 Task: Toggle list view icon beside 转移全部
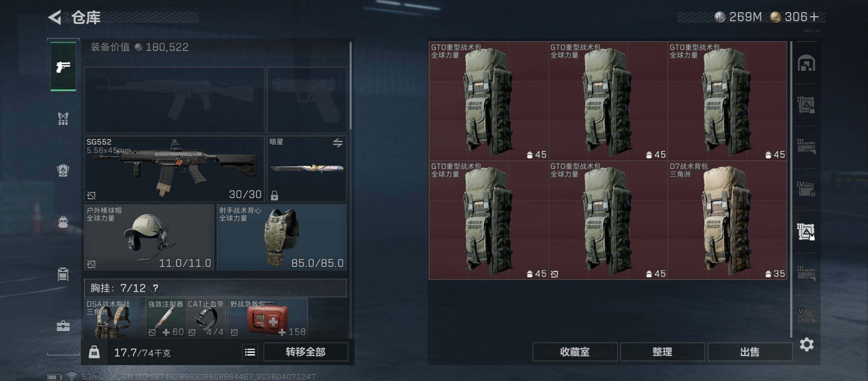pyautogui.click(x=250, y=352)
